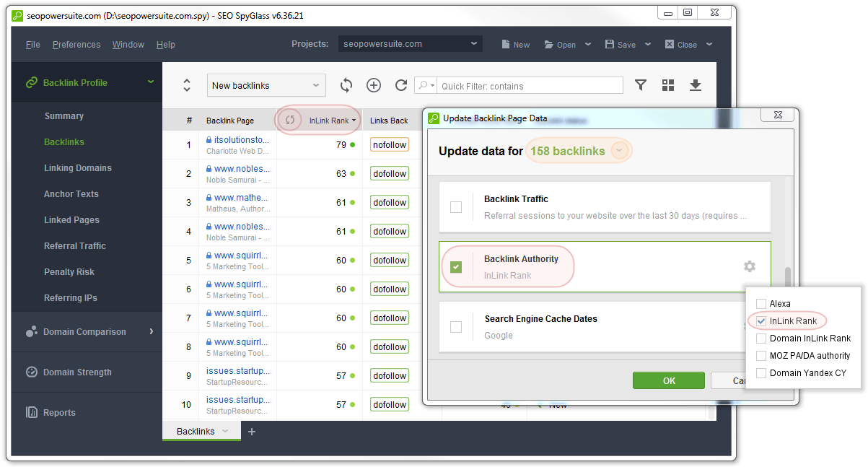Select Linking Domains in sidebar
This screenshot has height=467, width=868.
(x=78, y=168)
